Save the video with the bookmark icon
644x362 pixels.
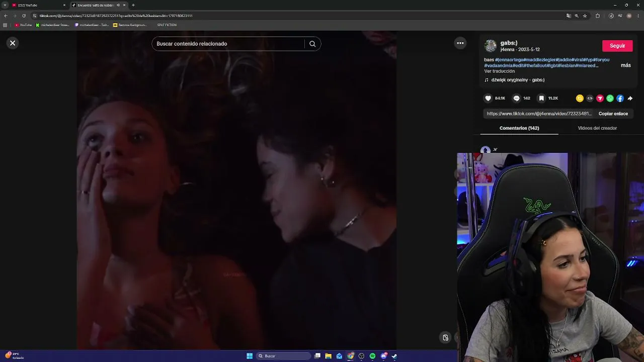click(x=541, y=99)
